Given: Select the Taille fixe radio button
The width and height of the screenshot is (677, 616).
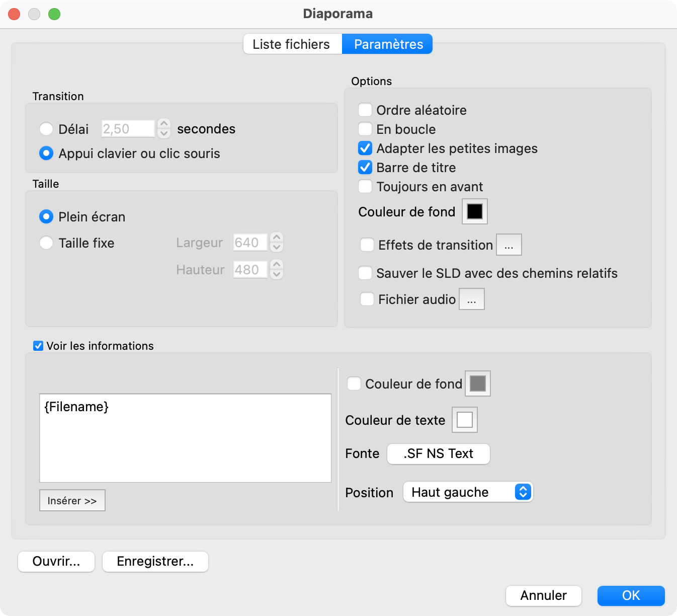Looking at the screenshot, I should coord(46,243).
